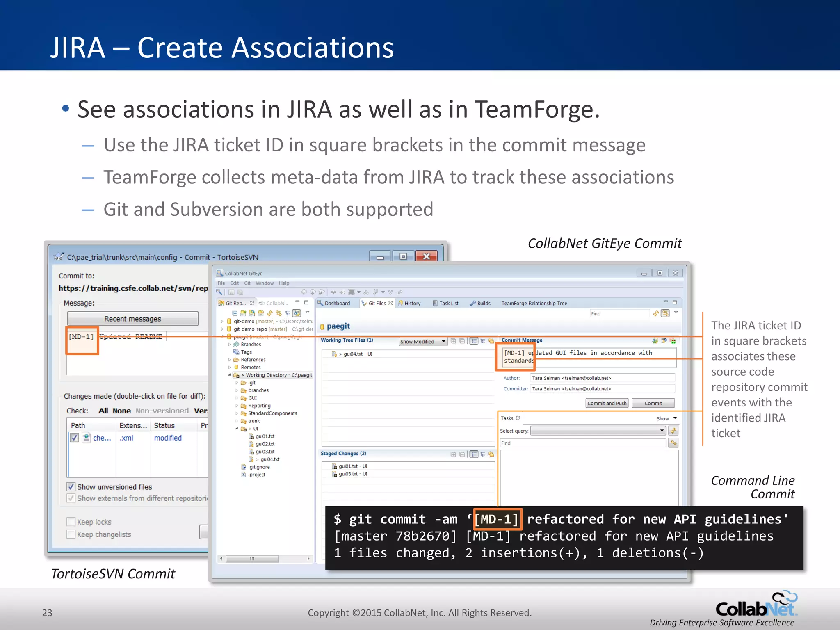This screenshot has height=630, width=840.
Task: Click the save disk icon in GitEye toolbar
Action: [231, 292]
